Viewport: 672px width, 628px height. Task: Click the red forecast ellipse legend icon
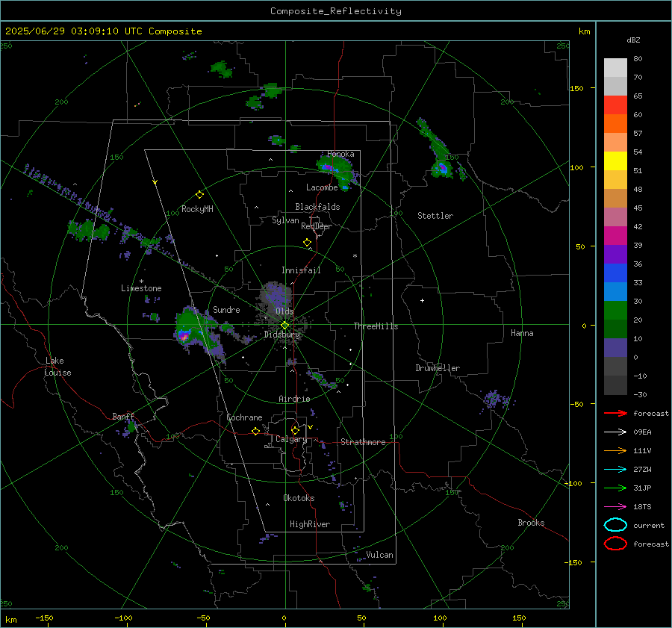point(615,544)
